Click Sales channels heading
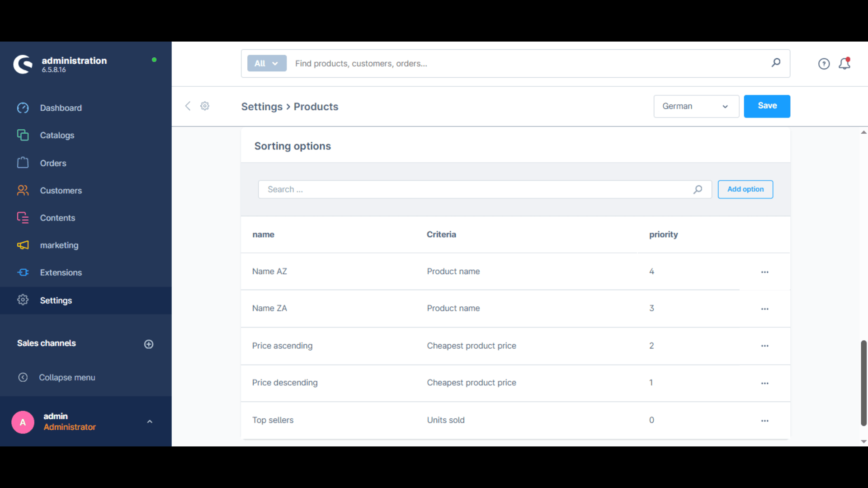Screen dimensions: 868x488 click(x=47, y=343)
